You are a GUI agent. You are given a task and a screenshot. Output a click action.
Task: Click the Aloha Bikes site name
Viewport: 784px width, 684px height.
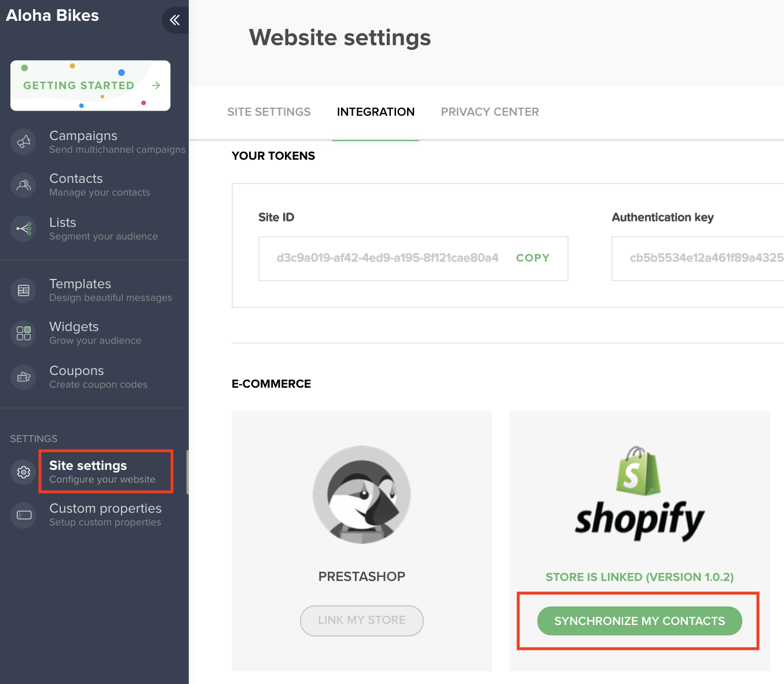(x=52, y=16)
